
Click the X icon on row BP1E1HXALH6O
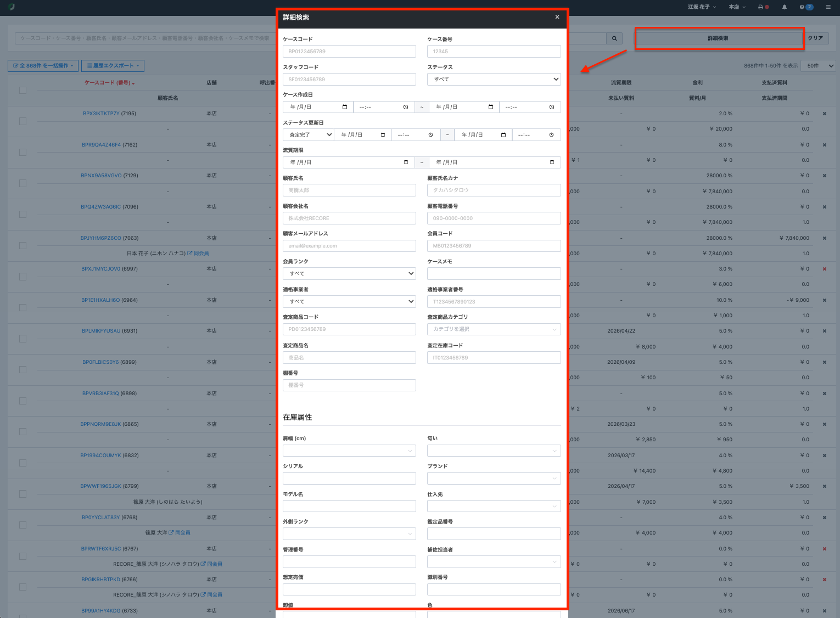coord(825,300)
